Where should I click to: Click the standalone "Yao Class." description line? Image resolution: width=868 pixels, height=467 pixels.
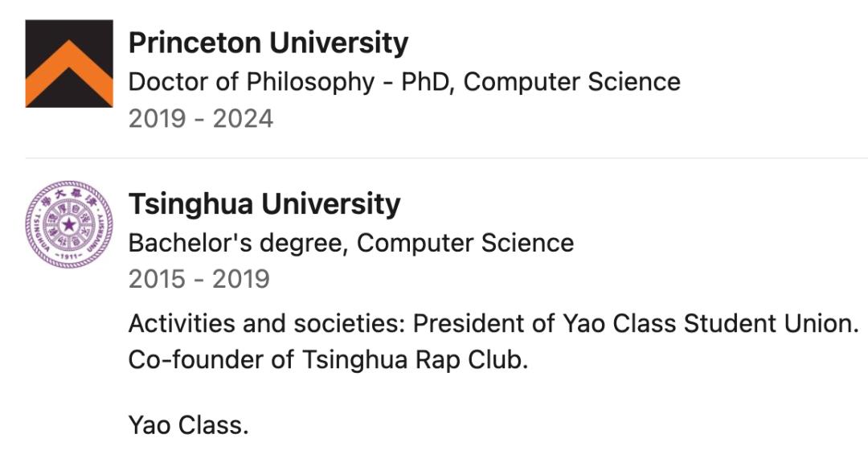(x=188, y=425)
